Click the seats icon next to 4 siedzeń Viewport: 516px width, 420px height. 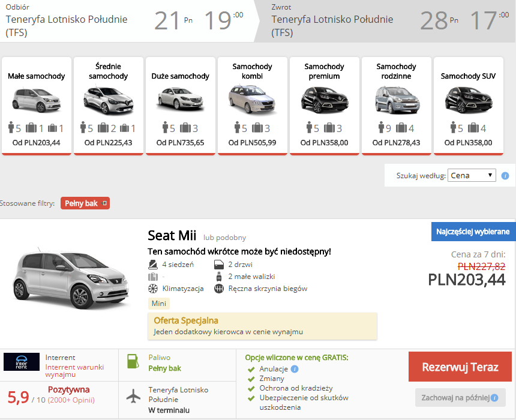[152, 265]
